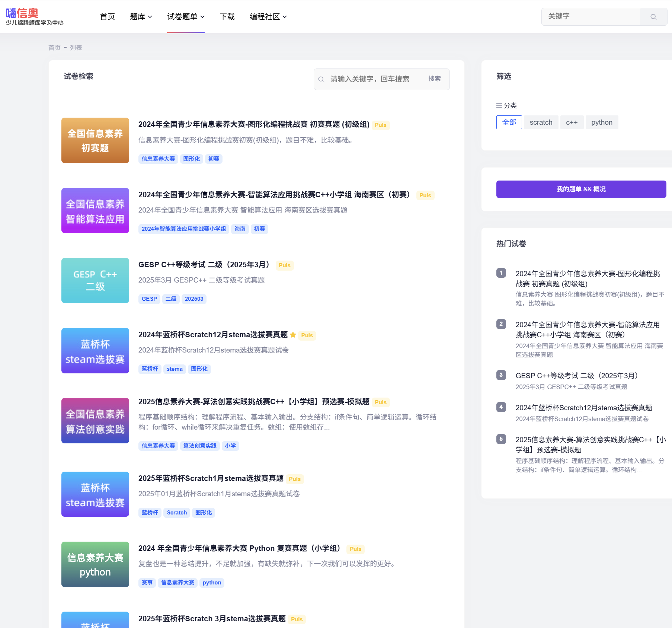Screen dimensions: 672x628
Task: Filter papers by scratch category
Action: (541, 122)
